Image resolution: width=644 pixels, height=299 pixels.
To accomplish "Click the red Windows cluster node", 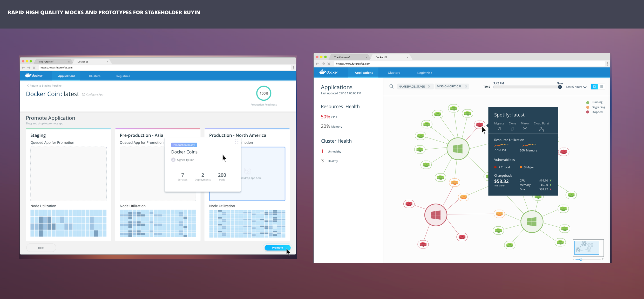I will (x=436, y=215).
